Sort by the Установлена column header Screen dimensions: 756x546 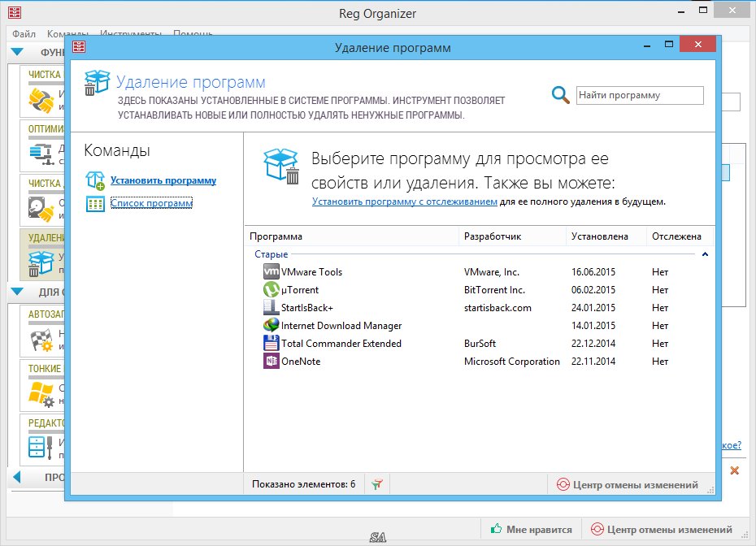[x=606, y=236]
